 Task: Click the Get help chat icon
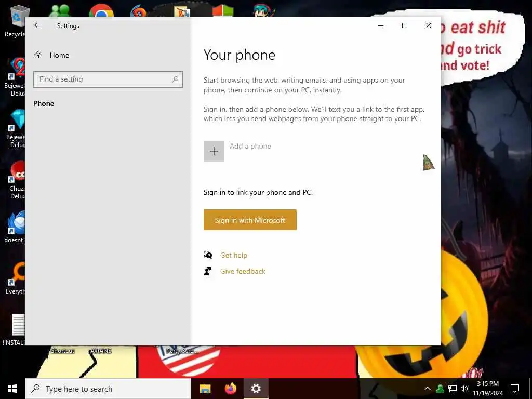[208, 255]
